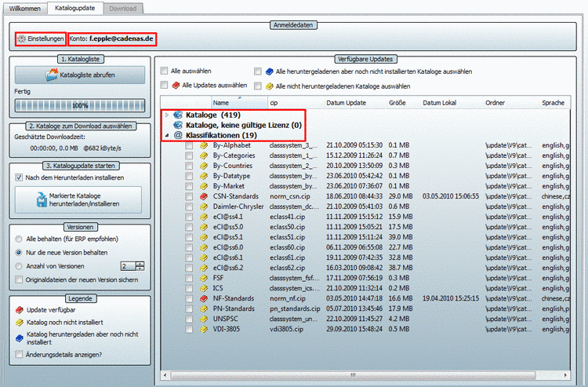Click yellow book icon of ICS row
The width and height of the screenshot is (588, 387).
[x=204, y=288]
